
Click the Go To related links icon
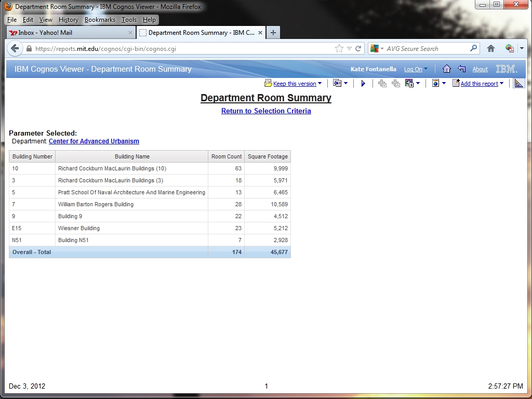click(x=409, y=84)
